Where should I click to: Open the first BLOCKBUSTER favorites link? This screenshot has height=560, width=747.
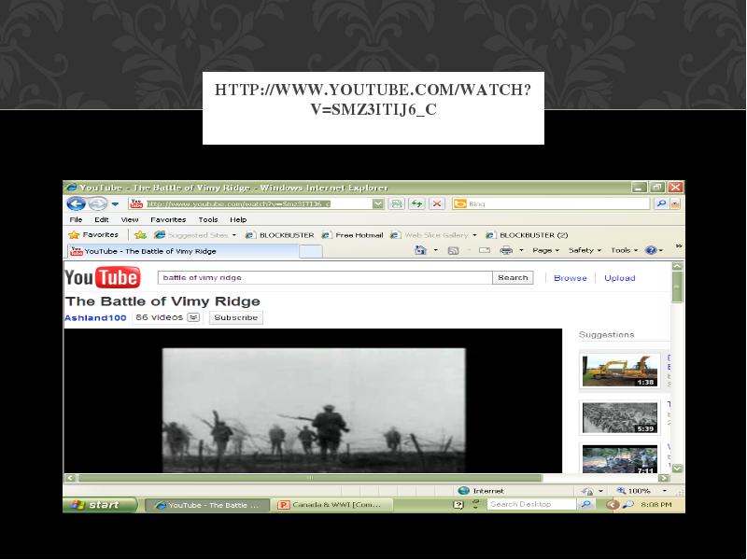pos(279,235)
